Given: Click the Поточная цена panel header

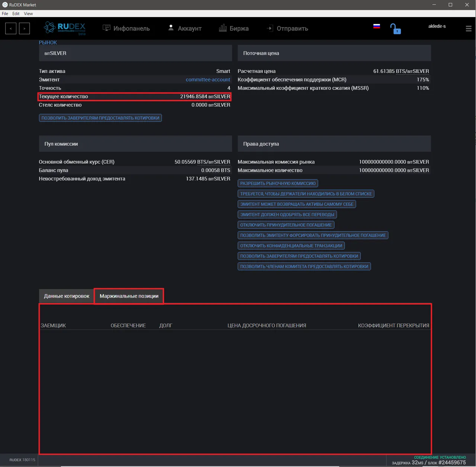Looking at the screenshot, I should point(334,53).
